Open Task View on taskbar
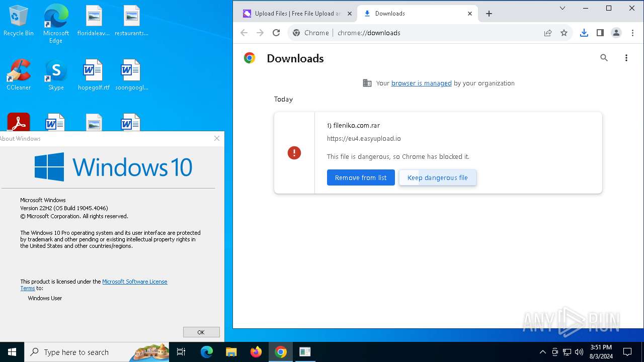Viewport: 644px width, 362px height. pos(181,352)
